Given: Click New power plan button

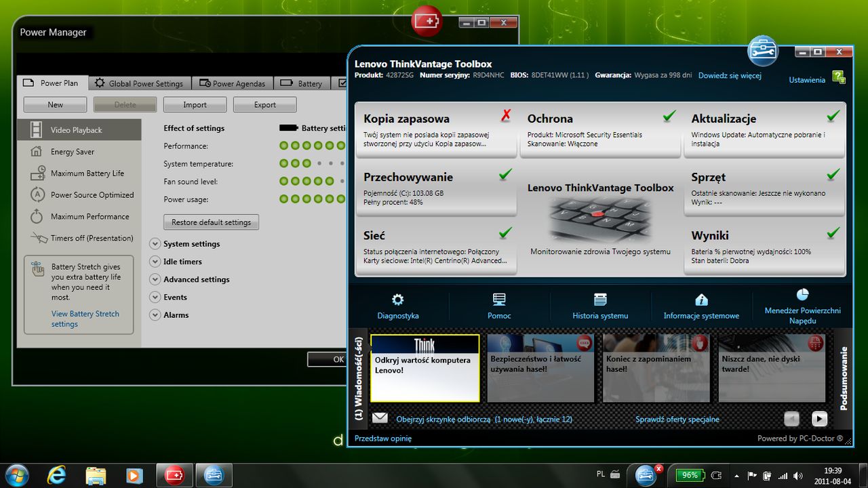Looking at the screenshot, I should [x=55, y=104].
